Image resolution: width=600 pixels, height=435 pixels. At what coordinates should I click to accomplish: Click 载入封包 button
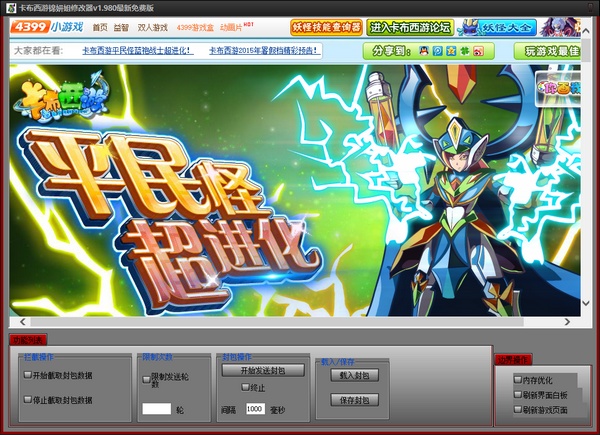tap(355, 375)
